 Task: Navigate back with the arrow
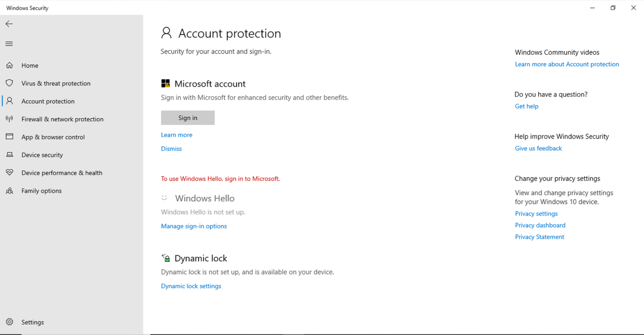pos(9,24)
